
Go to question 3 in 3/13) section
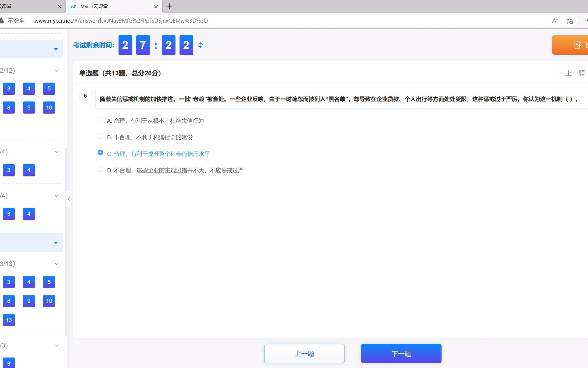[x=9, y=282]
